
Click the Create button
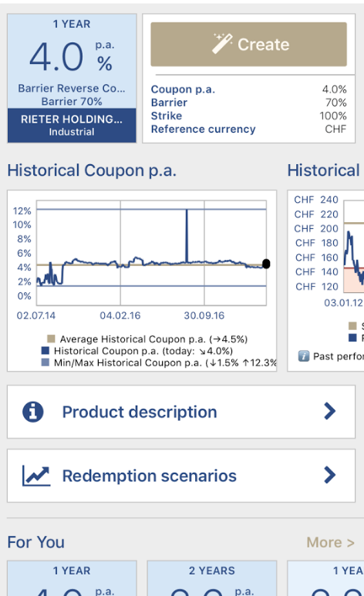(x=249, y=45)
